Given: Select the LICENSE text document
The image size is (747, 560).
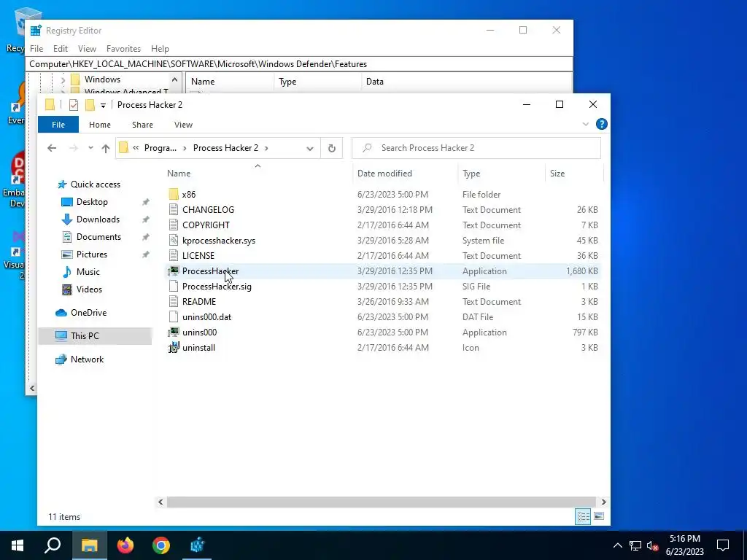Looking at the screenshot, I should (198, 256).
